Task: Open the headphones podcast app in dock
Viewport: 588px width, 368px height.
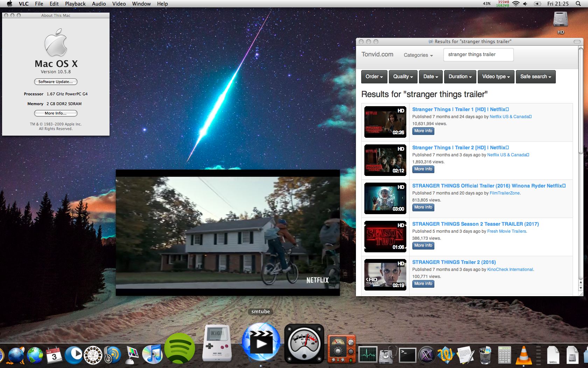Action: click(x=112, y=355)
